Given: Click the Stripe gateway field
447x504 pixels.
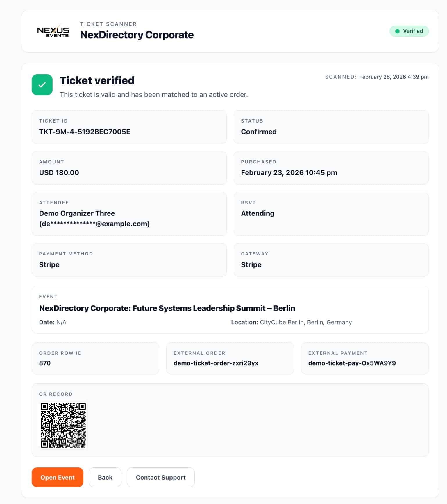Looking at the screenshot, I should 251,264.
